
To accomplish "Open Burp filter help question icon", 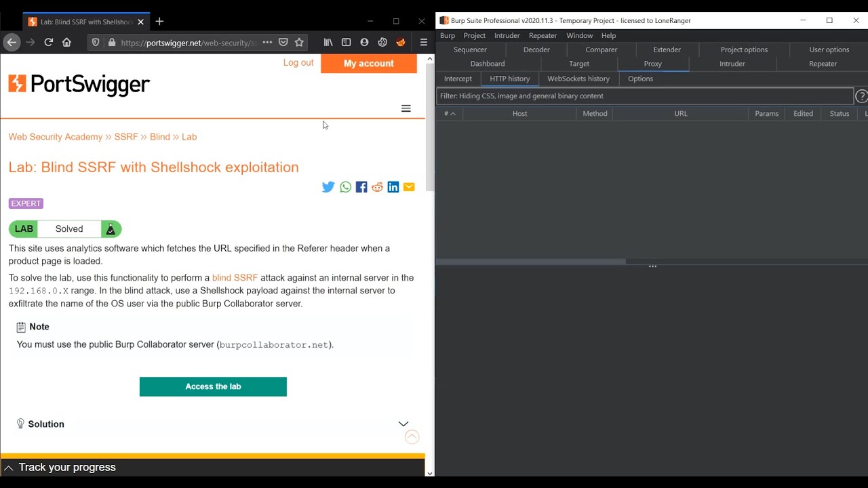I will pyautogui.click(x=861, y=96).
